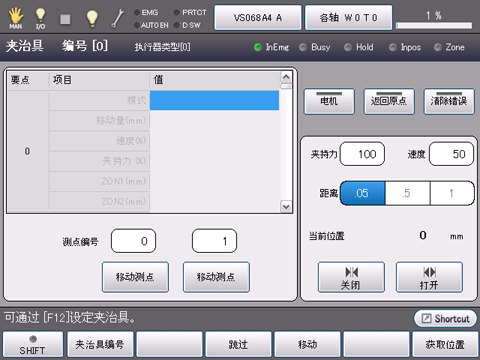Click the 获取位置 get position function key
Viewport: 480px width, 360px height.
(445, 345)
